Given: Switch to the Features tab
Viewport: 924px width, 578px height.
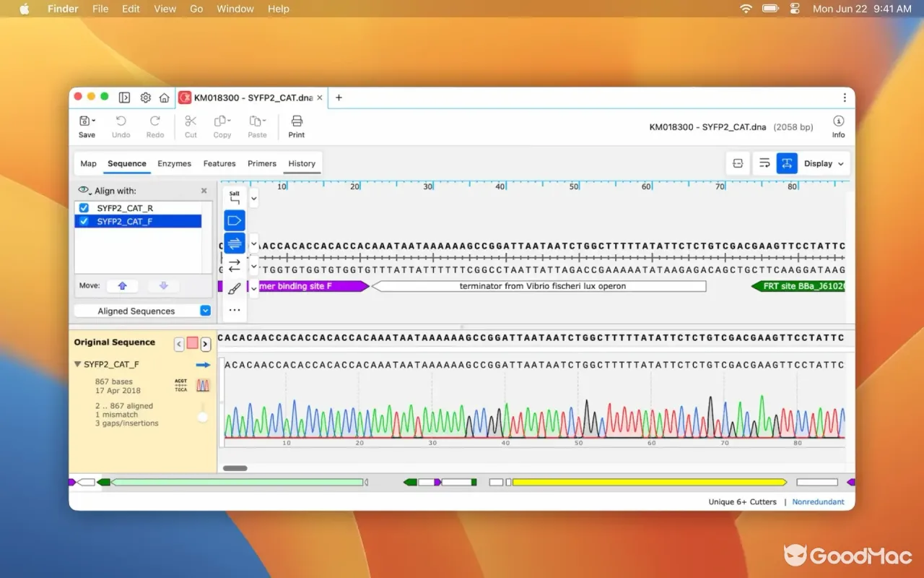Looking at the screenshot, I should pyautogui.click(x=219, y=163).
